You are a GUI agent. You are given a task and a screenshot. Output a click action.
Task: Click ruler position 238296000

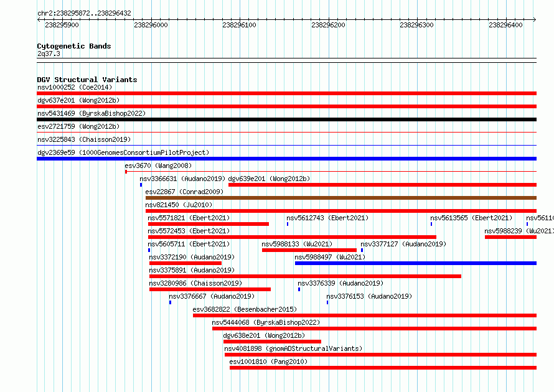click(x=151, y=25)
